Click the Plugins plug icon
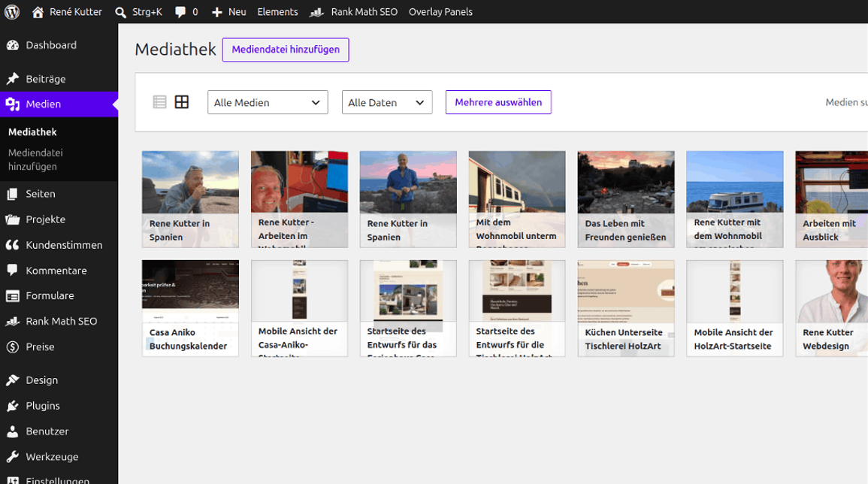Image resolution: width=868 pixels, height=484 pixels. 12,406
